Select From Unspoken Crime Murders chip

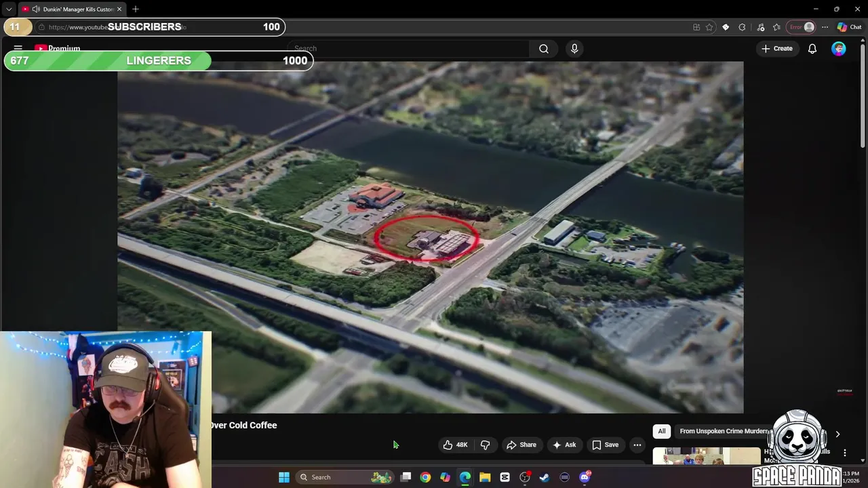click(x=724, y=431)
